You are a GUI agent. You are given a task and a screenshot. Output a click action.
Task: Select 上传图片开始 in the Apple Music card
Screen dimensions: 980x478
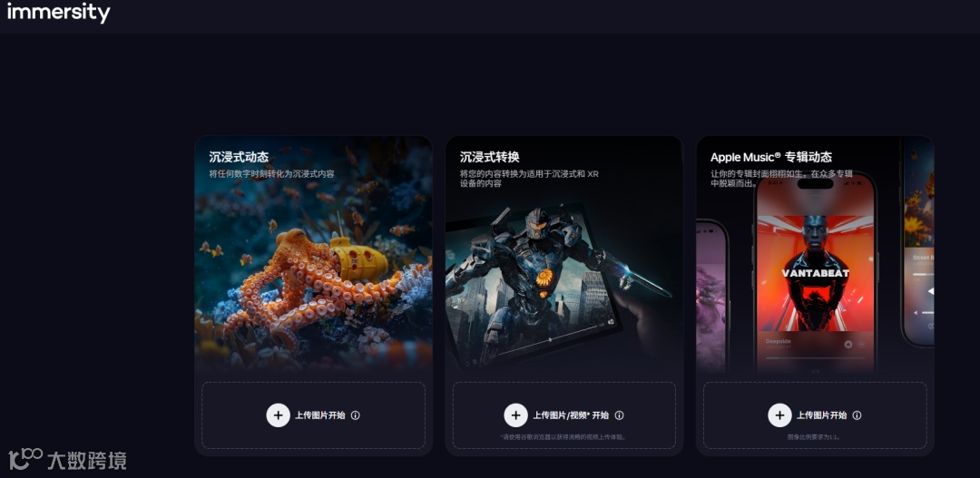[821, 415]
